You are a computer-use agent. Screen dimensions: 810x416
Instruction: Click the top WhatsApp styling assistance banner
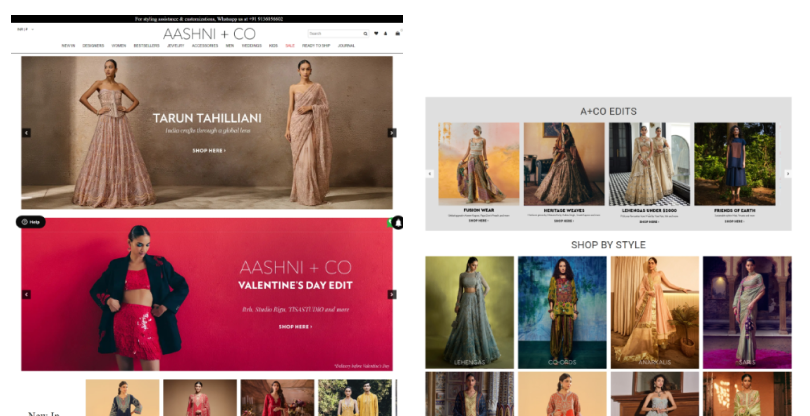click(x=207, y=19)
